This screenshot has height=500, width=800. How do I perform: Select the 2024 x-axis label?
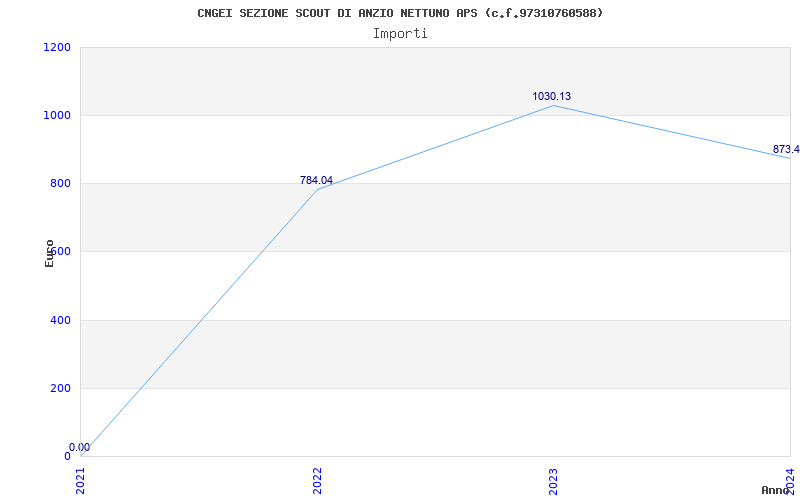[x=790, y=482]
